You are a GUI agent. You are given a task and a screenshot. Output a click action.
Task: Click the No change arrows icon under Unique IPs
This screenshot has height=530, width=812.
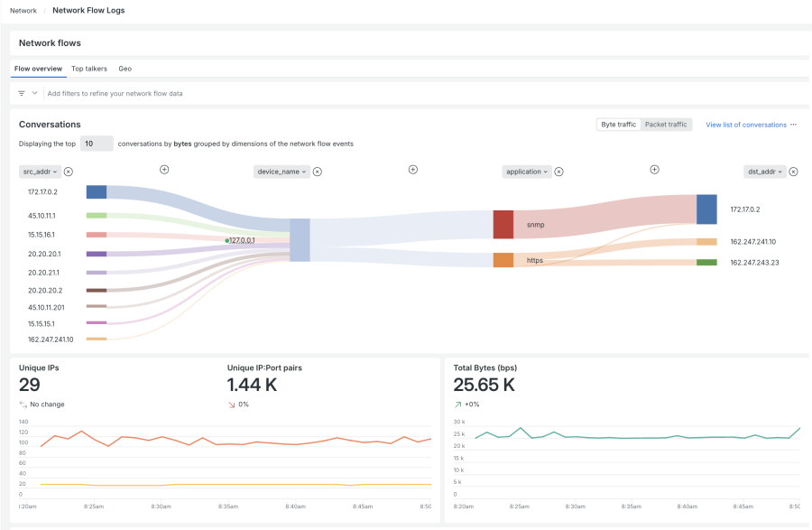coord(23,404)
